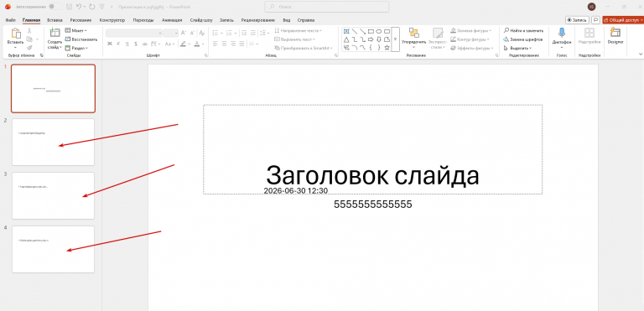Click the Format Painter brush icon

pyautogui.click(x=29, y=47)
